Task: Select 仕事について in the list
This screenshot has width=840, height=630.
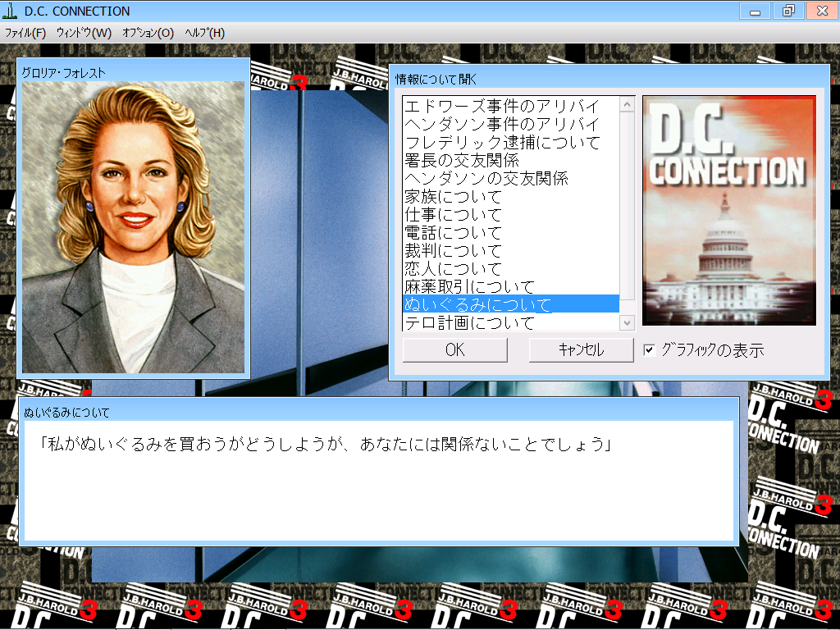Action: 510,215
